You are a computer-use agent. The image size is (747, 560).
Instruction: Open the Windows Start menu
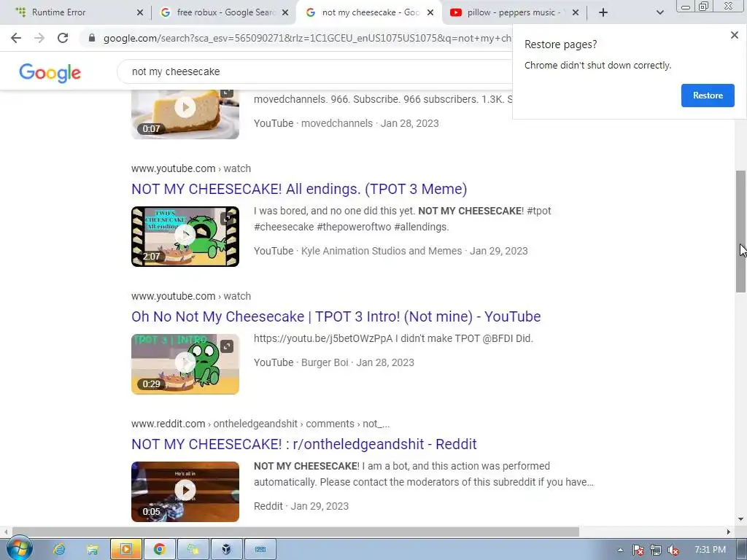coord(19,549)
